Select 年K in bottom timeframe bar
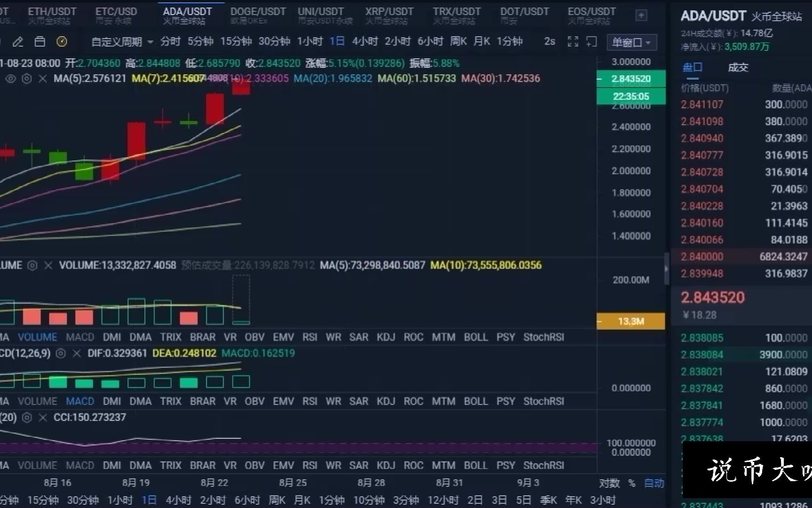The height and width of the screenshot is (508, 812). tap(573, 500)
